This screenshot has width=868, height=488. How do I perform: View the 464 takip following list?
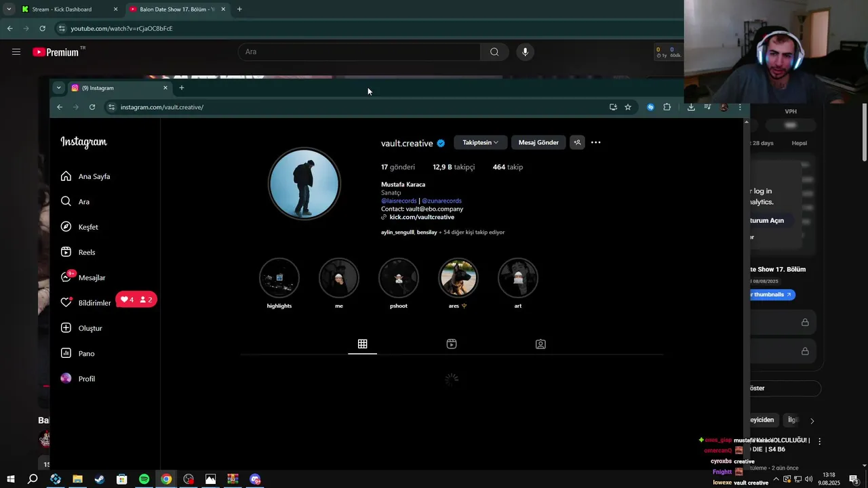tap(508, 167)
